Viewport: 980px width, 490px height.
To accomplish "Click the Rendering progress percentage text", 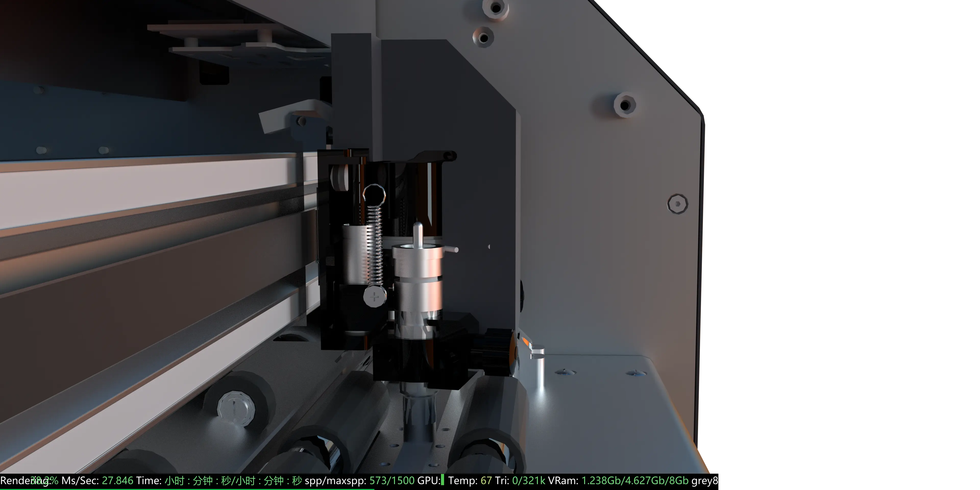I will (x=44, y=481).
